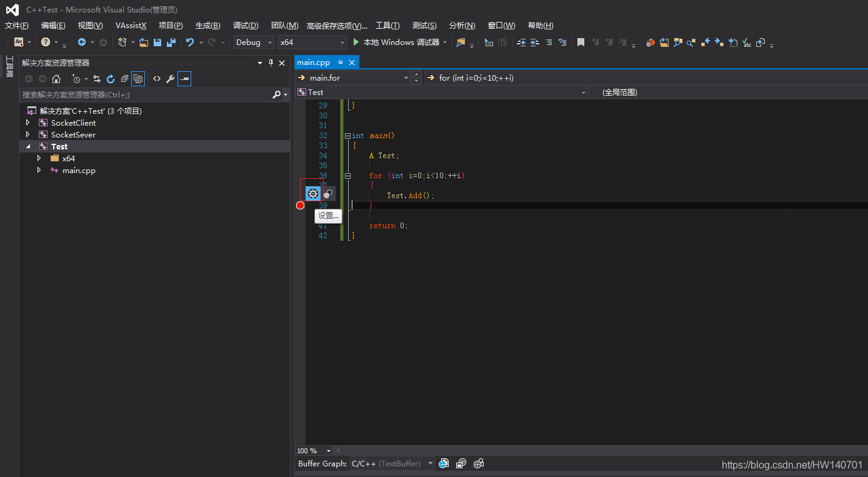Click Sync with Active Document arrows icon
Viewport: 868px width, 477px height.
pyautogui.click(x=97, y=79)
